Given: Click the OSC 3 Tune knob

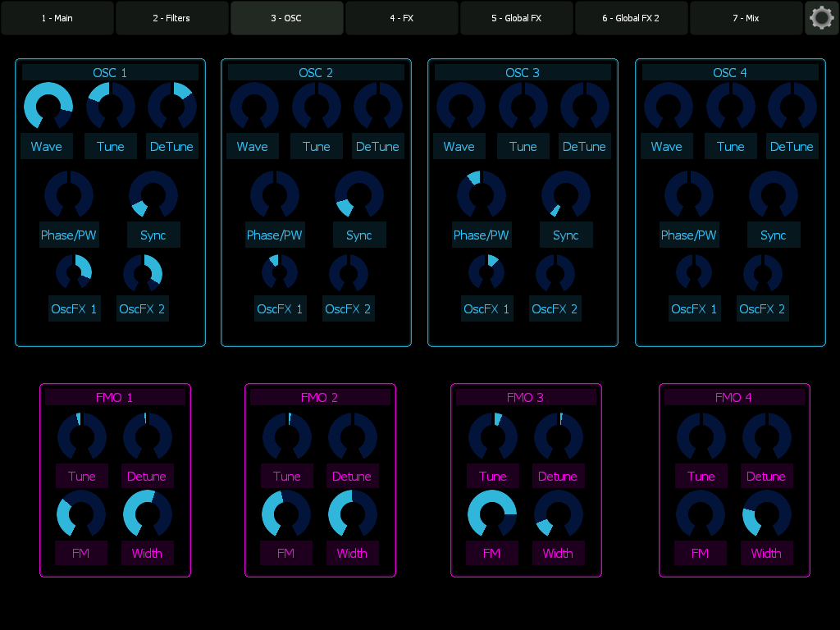Looking at the screenshot, I should coord(523,106).
